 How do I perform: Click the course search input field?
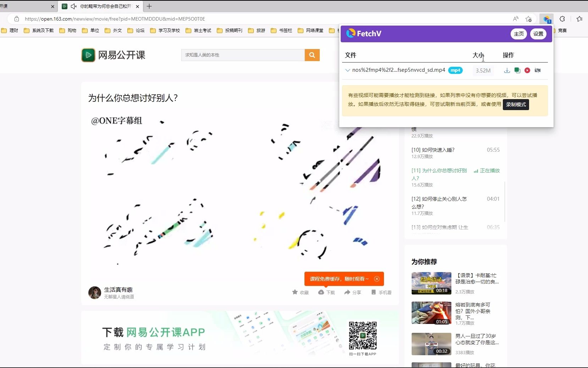click(243, 55)
